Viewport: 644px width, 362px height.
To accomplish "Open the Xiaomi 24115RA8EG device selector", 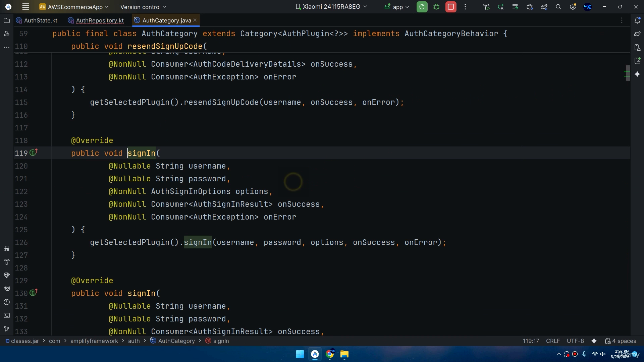I will [331, 7].
